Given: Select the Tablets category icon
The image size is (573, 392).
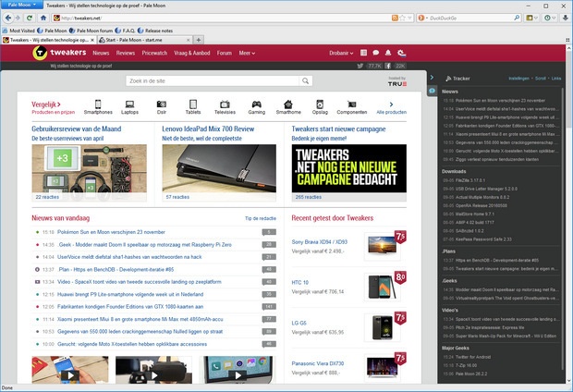Looking at the screenshot, I should coord(193,104).
